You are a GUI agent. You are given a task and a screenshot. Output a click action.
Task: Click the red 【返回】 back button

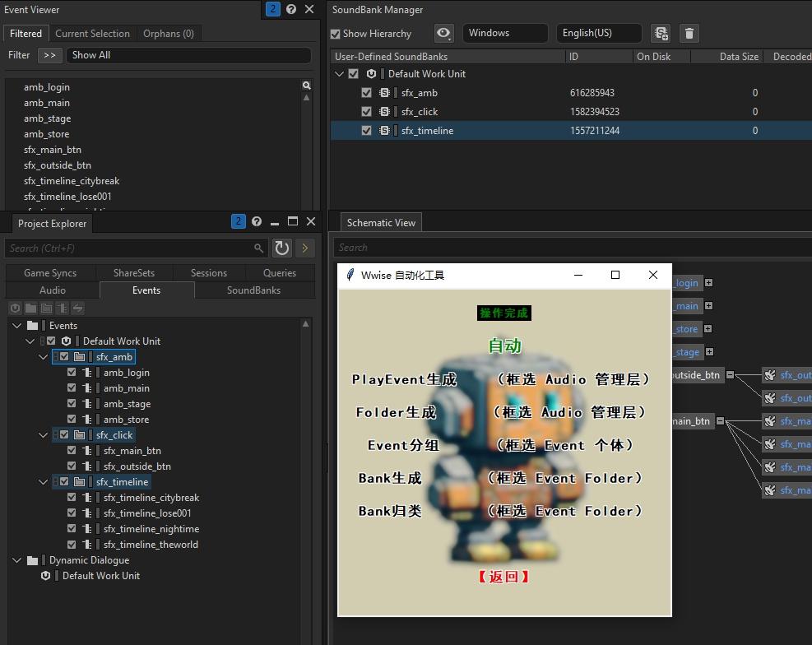[503, 577]
